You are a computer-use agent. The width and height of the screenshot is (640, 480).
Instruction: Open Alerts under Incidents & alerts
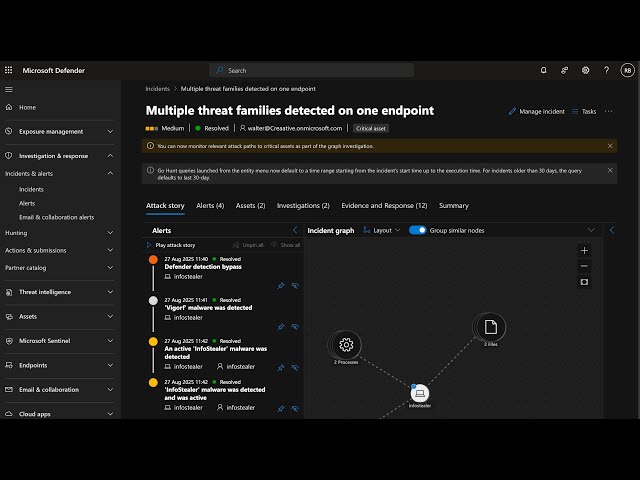click(27, 203)
